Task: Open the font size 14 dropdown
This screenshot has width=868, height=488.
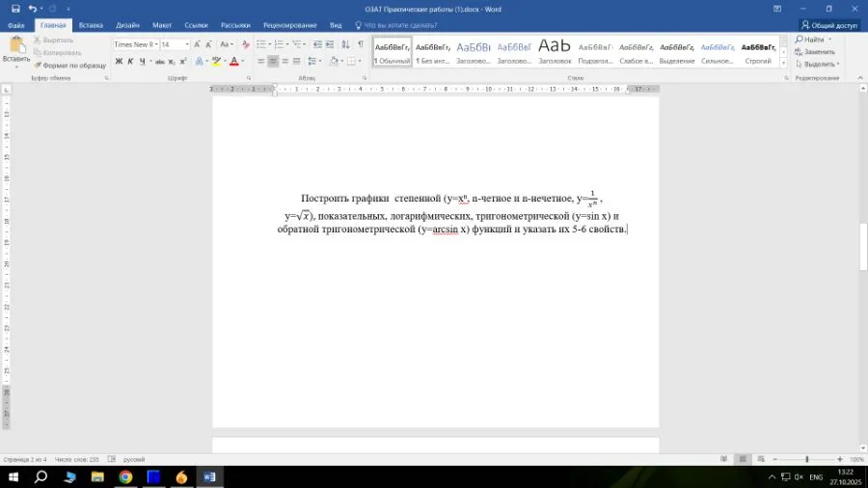Action: (187, 44)
